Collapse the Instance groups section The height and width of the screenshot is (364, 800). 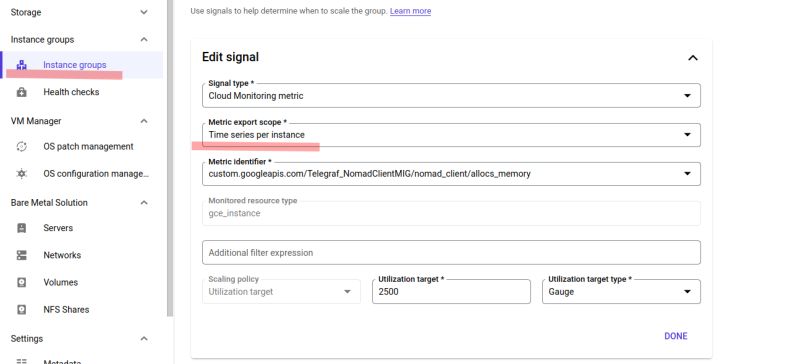tap(144, 39)
